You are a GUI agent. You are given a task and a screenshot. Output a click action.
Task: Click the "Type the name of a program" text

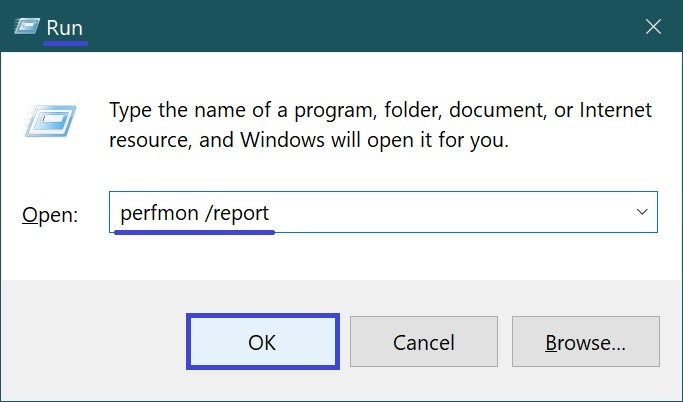tap(242, 110)
